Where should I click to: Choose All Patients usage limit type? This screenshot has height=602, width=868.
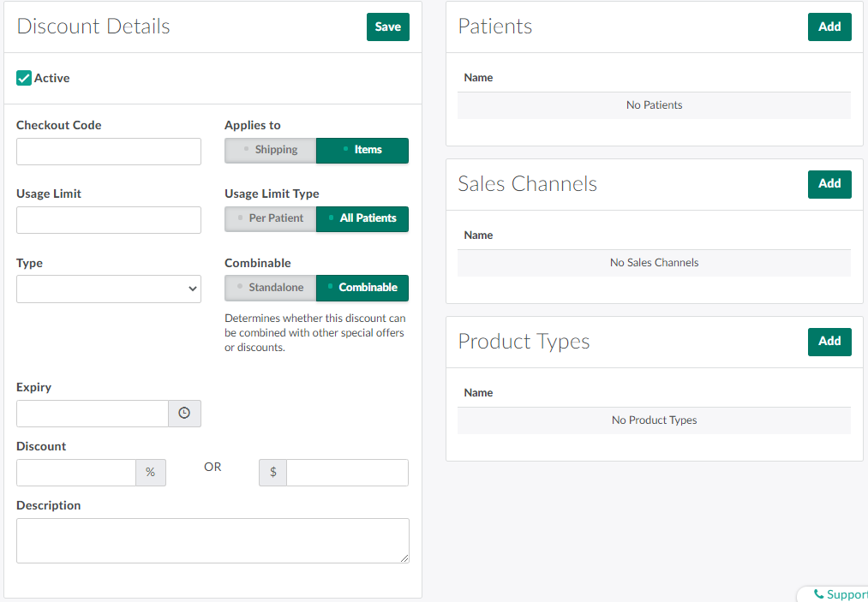coord(362,218)
